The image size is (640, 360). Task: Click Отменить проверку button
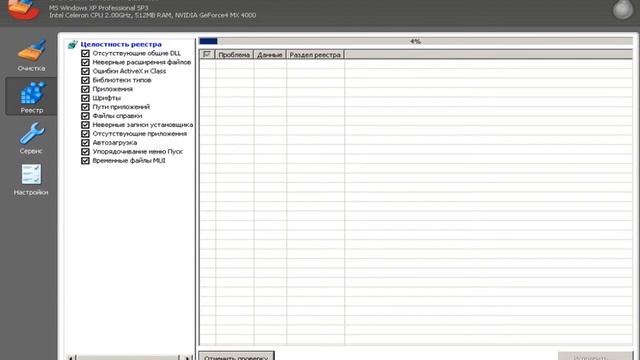click(236, 356)
